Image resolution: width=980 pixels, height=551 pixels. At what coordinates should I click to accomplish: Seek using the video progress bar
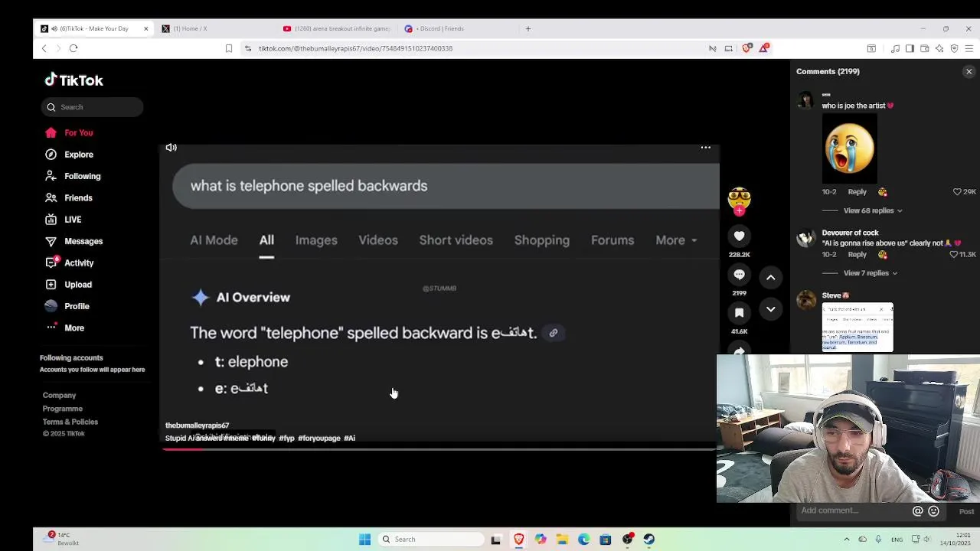(x=439, y=448)
